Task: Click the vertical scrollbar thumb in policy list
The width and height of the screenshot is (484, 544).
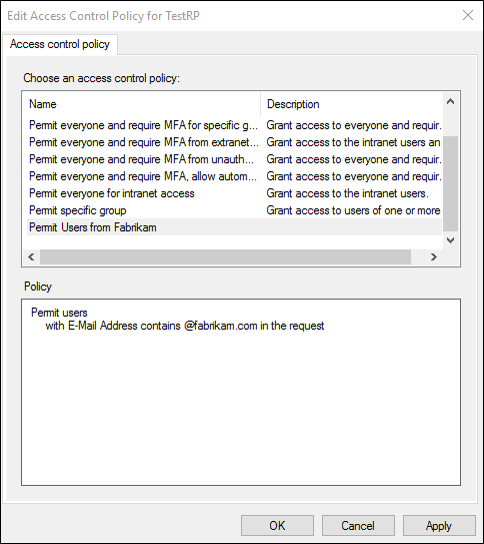Action: (x=450, y=184)
